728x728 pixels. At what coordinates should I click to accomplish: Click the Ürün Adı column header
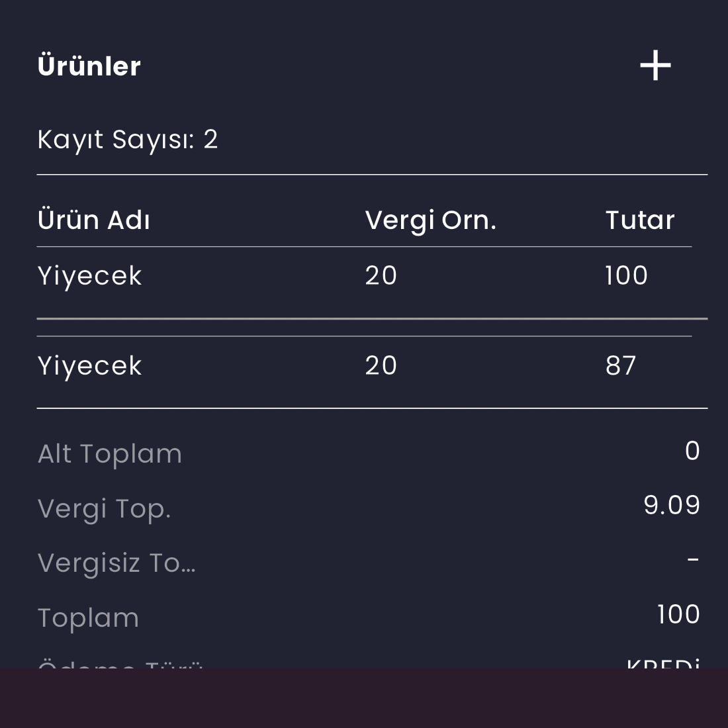(x=94, y=220)
